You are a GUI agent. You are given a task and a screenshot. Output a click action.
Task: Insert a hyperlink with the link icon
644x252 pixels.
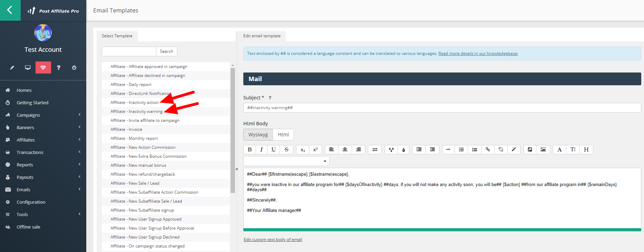click(x=488, y=149)
